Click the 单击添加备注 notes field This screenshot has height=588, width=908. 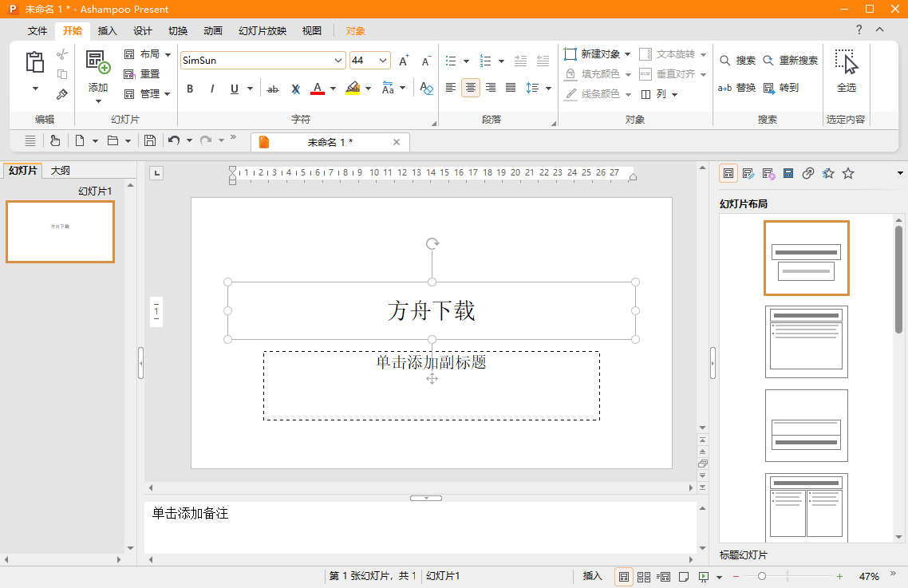(420, 527)
